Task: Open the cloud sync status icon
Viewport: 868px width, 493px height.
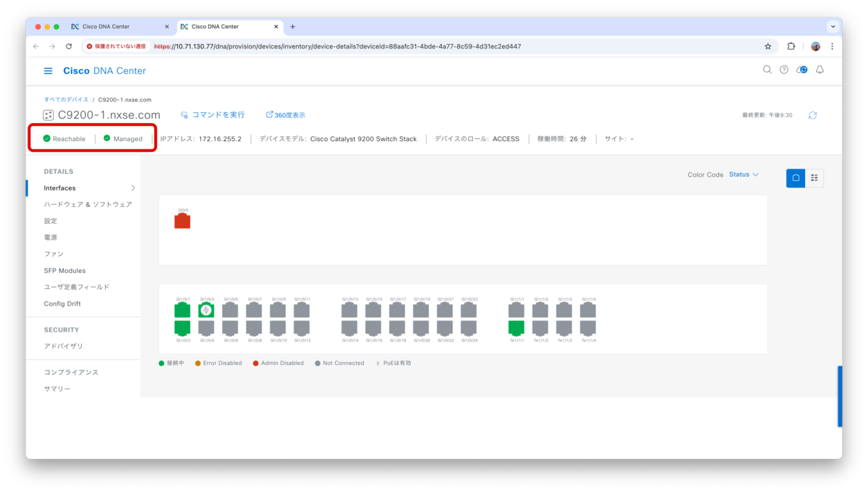Action: pos(802,69)
